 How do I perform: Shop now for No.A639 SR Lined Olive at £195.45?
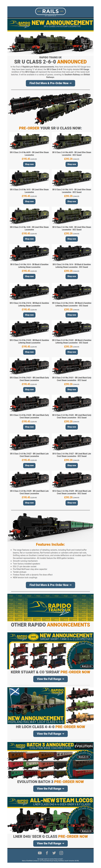click(29, 164)
